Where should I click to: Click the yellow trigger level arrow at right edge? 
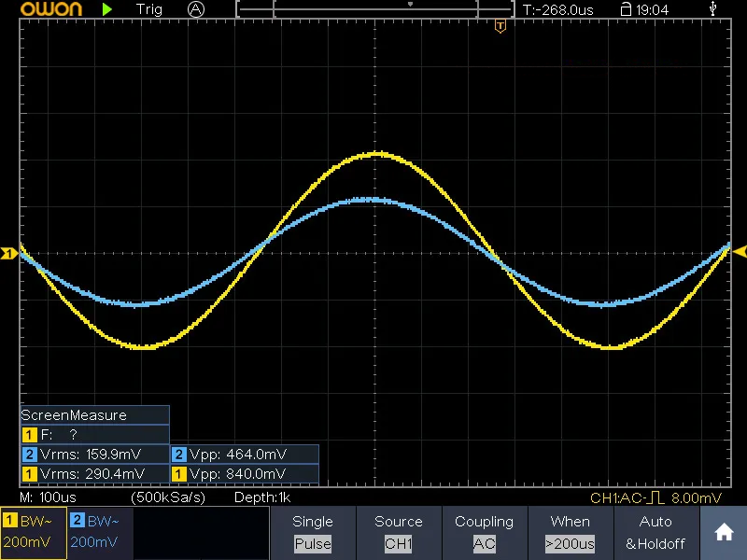pyautogui.click(x=740, y=252)
